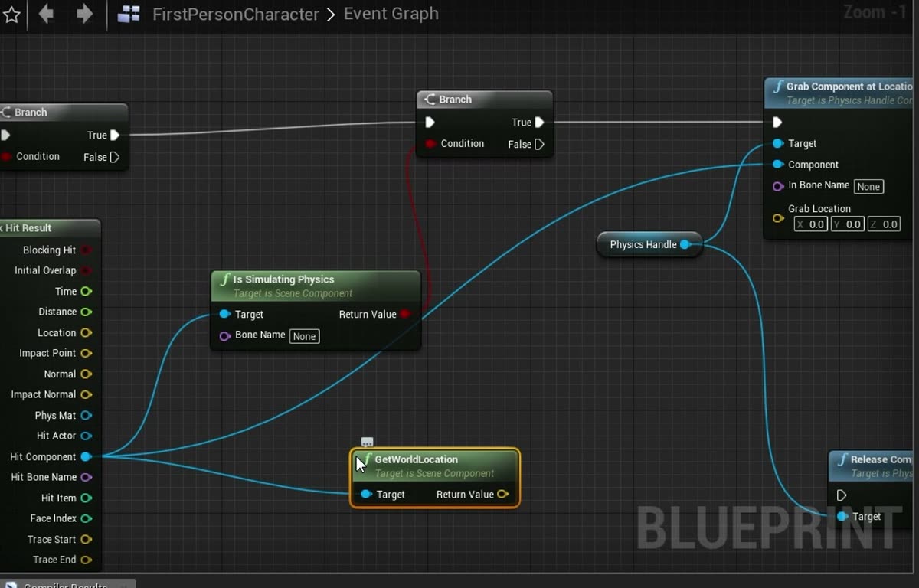Click the input exec pin on center Branch
919x588 pixels.
430,122
